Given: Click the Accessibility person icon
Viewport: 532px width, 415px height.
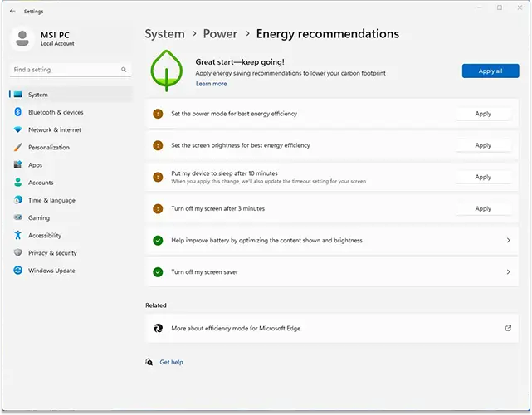Looking at the screenshot, I should (x=17, y=236).
